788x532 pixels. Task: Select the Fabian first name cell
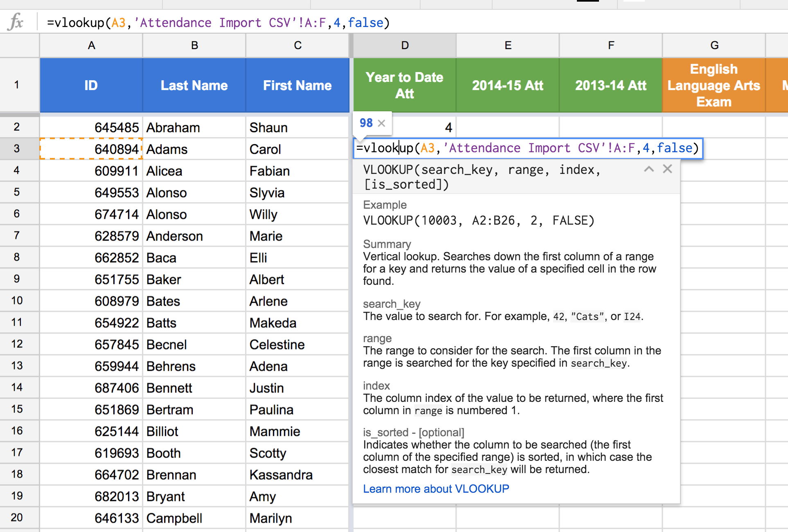[297, 171]
